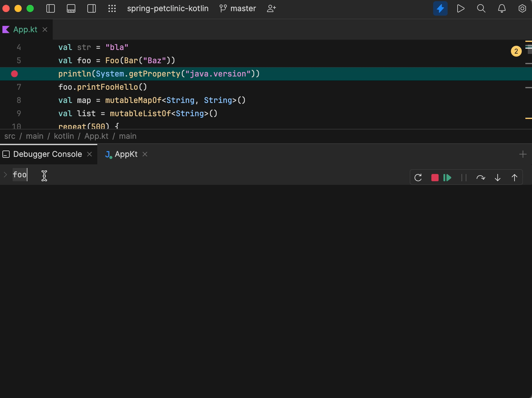532x398 pixels.
Task: Open the tool windows grid menu
Action: (x=112, y=8)
